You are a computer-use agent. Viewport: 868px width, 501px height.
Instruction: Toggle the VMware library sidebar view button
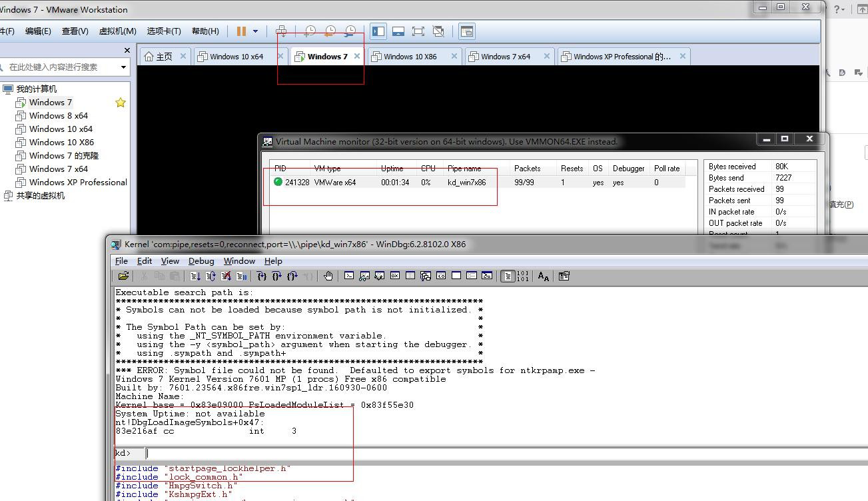[378, 31]
